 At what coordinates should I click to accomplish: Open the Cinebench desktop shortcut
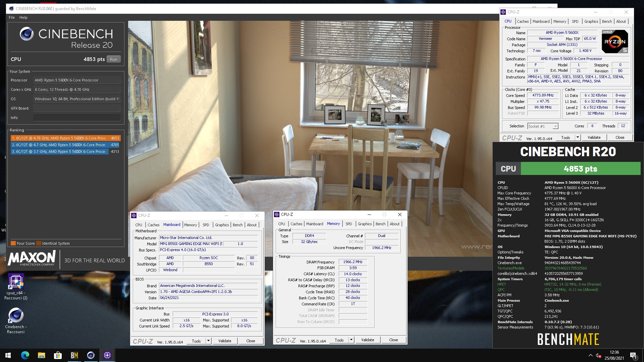tap(16, 321)
